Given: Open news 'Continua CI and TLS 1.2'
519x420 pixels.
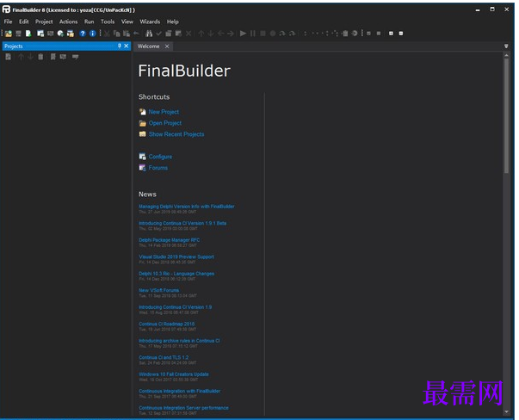Looking at the screenshot, I should (x=164, y=357).
